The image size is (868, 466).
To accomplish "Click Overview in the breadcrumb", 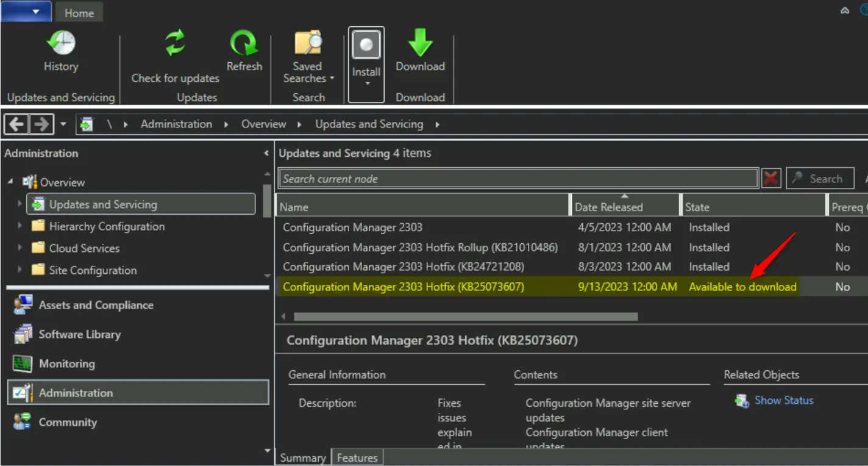I will point(263,124).
